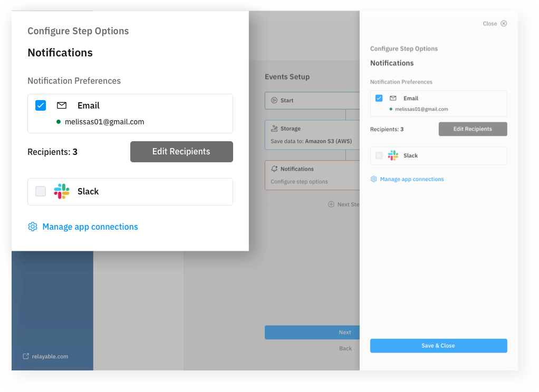Click the Storage step icon
539x392 pixels.
coord(274,129)
